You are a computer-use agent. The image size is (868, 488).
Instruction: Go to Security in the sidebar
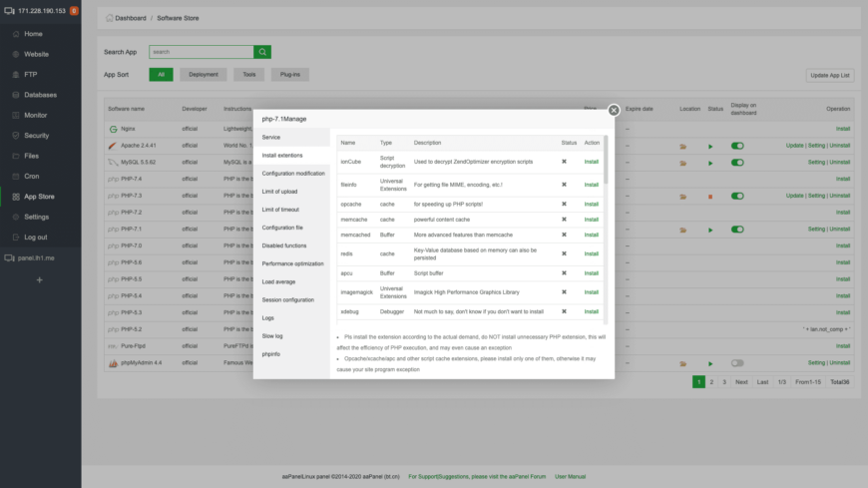(36, 136)
